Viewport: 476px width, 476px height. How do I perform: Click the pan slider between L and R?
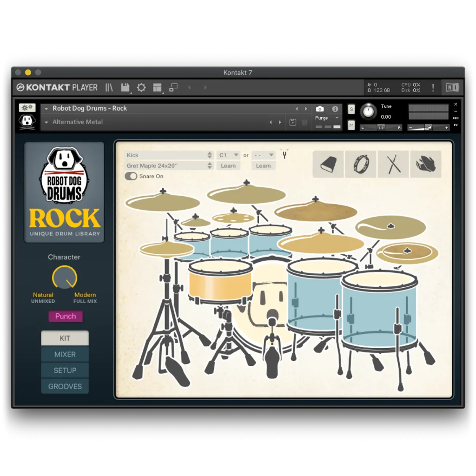(381, 128)
